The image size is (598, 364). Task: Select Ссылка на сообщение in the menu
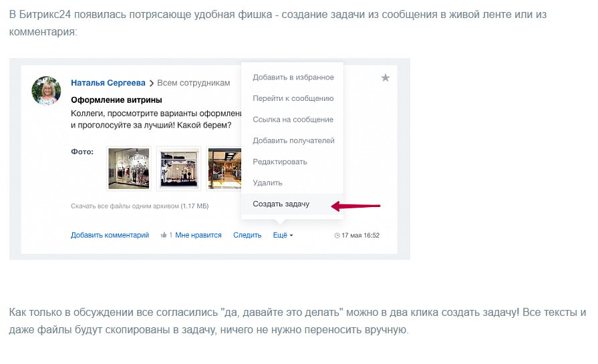tap(293, 120)
